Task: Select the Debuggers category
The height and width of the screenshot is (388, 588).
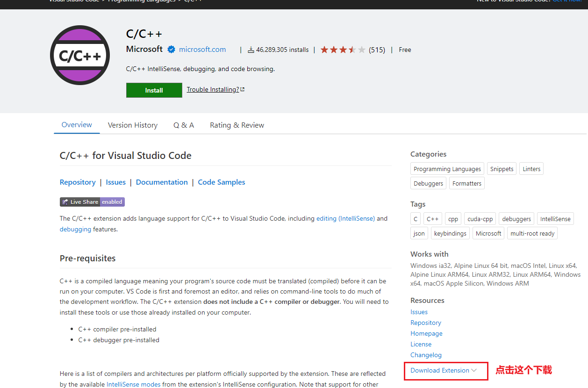Action: point(428,183)
